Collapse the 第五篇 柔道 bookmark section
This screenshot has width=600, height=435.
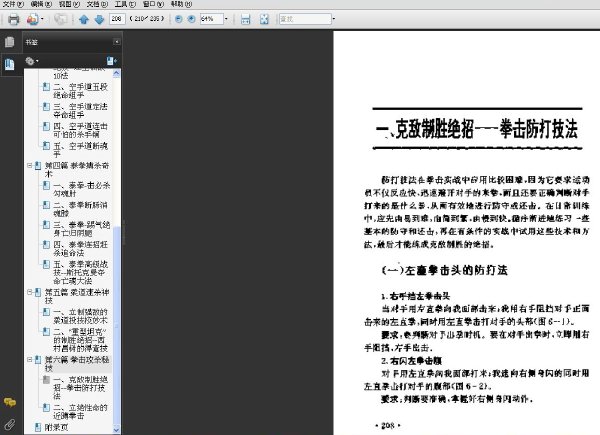point(29,292)
